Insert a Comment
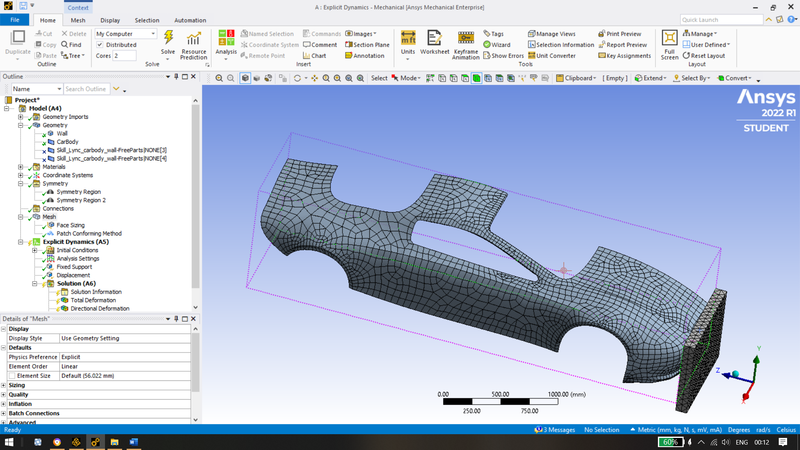 click(320, 45)
